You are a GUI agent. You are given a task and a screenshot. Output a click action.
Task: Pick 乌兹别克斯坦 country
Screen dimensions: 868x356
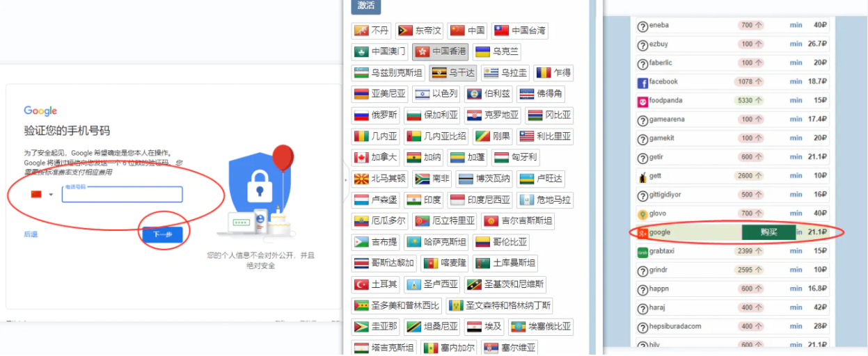pos(388,72)
